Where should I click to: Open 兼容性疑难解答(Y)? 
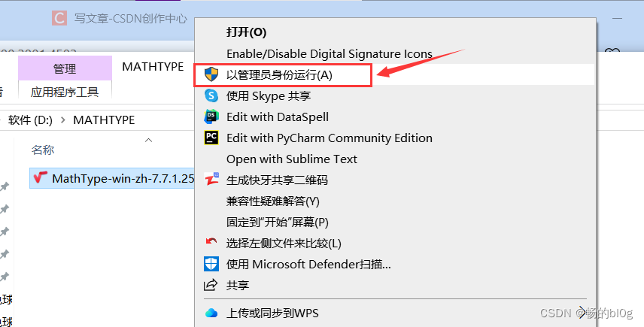pos(272,201)
